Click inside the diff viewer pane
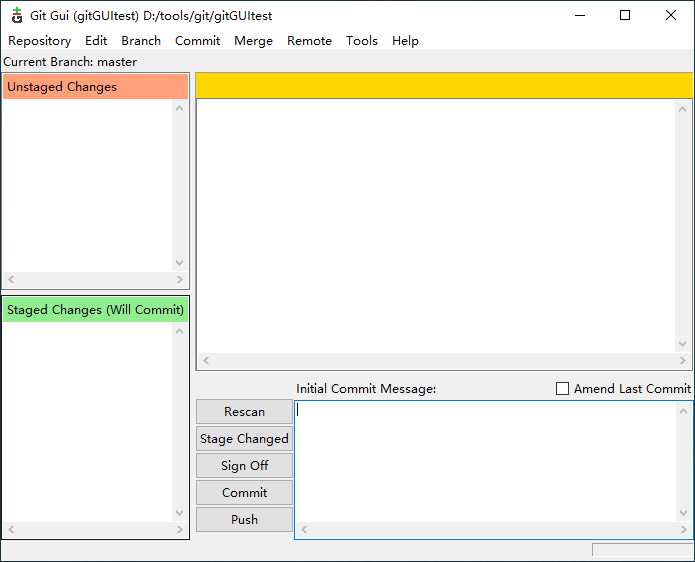 tap(436, 226)
